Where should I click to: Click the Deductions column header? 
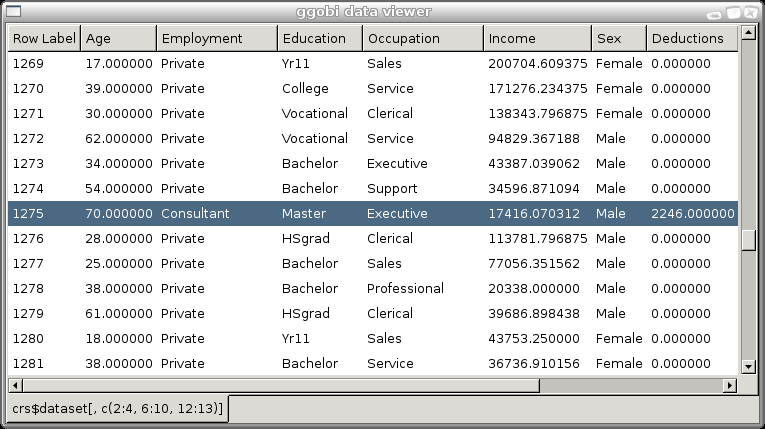pos(692,38)
